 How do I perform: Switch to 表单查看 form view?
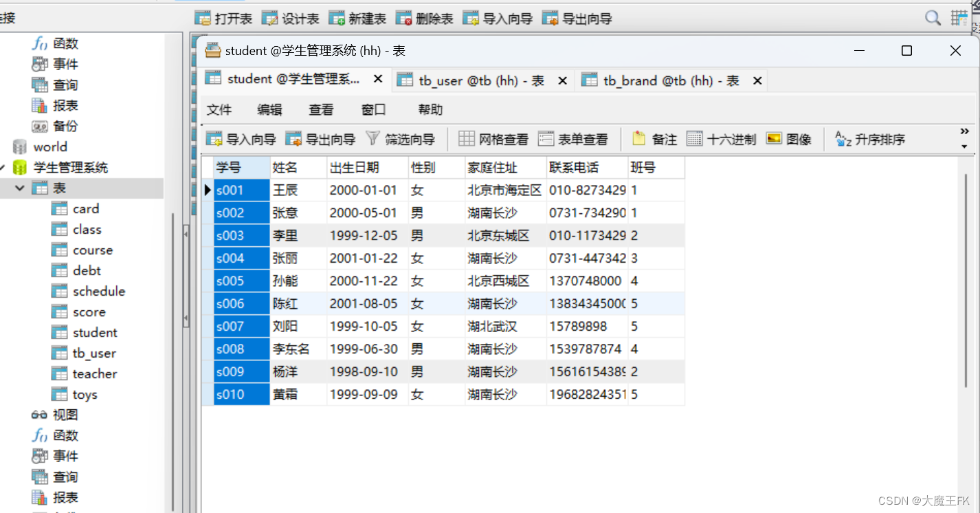pyautogui.click(x=575, y=138)
